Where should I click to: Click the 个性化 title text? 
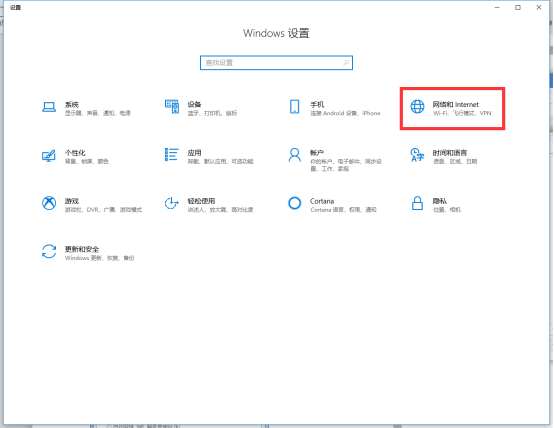point(75,153)
